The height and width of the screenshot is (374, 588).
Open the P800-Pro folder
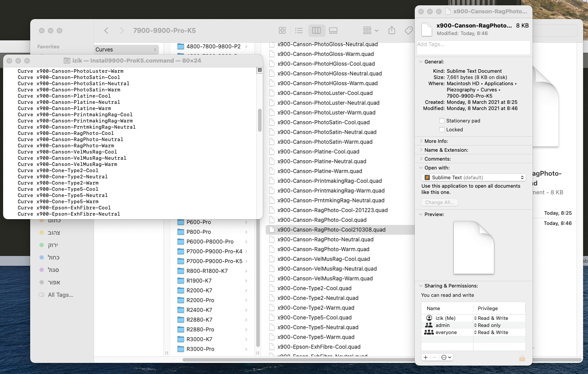pyautogui.click(x=199, y=232)
